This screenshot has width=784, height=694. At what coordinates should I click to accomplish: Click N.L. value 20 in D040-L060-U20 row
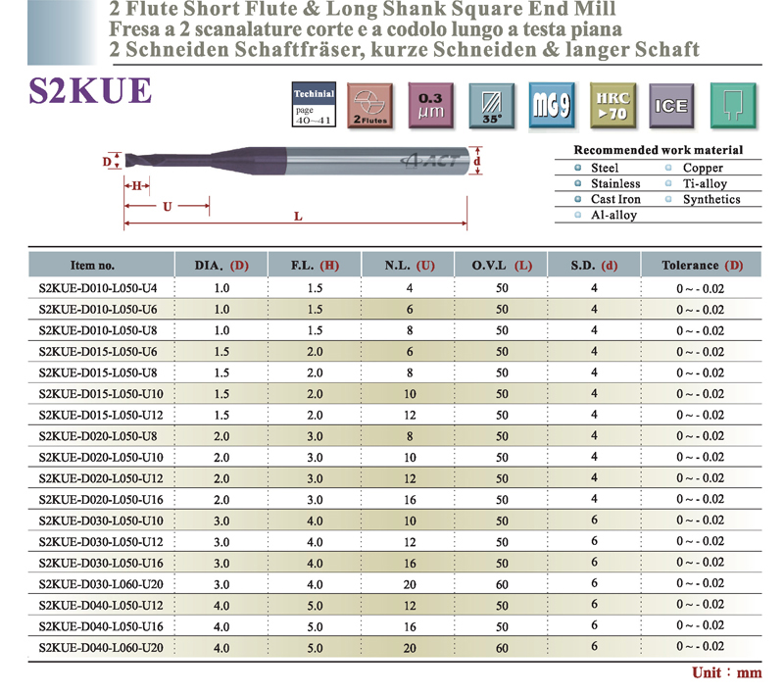point(410,648)
